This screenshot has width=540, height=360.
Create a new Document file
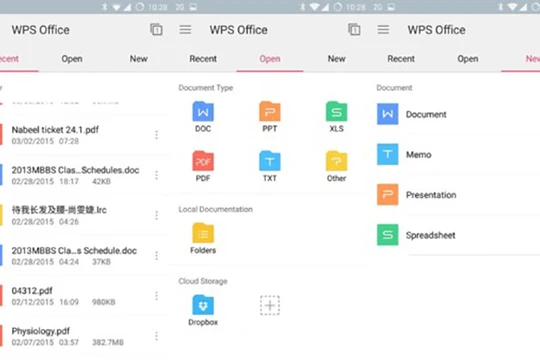click(x=387, y=114)
